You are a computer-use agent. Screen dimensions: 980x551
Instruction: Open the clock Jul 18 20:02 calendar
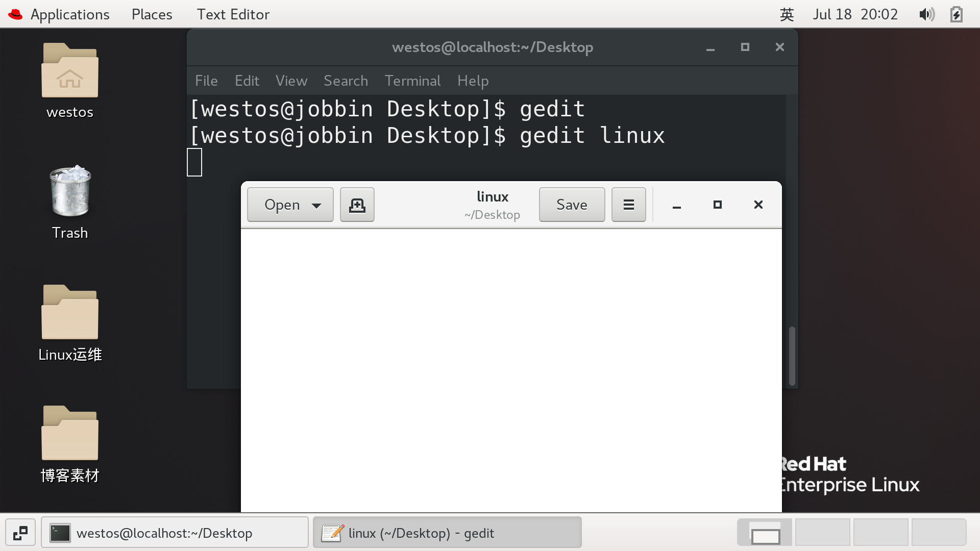coord(855,14)
